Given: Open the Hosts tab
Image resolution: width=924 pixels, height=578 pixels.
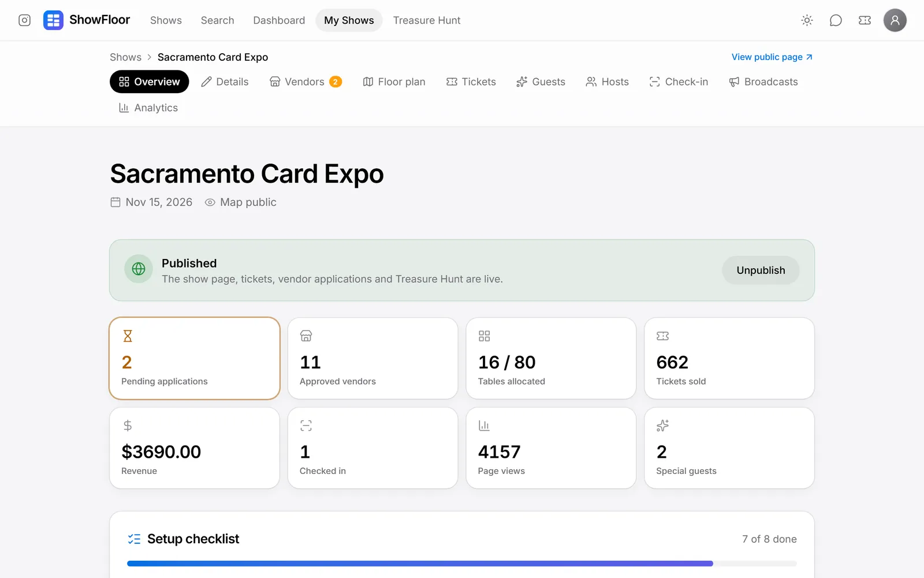Looking at the screenshot, I should click(608, 81).
